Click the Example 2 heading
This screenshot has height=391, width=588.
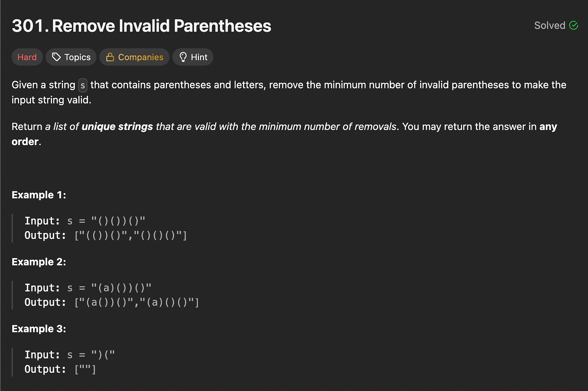(39, 262)
